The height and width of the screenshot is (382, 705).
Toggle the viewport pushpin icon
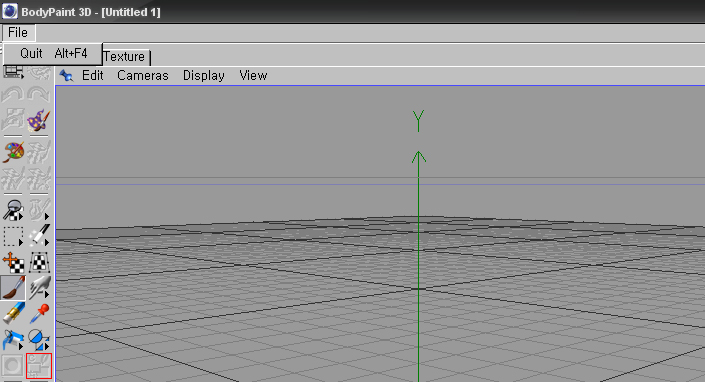tap(66, 76)
